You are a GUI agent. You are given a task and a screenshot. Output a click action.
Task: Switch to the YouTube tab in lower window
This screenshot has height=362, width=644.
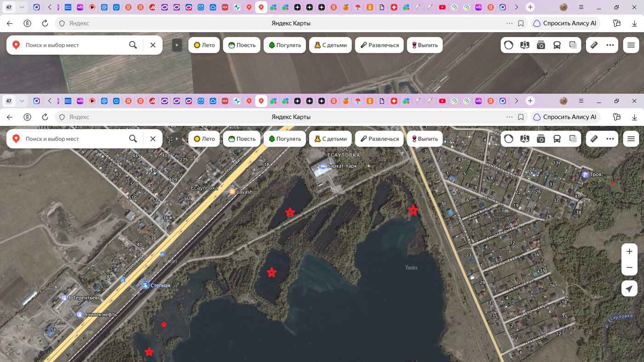click(443, 101)
